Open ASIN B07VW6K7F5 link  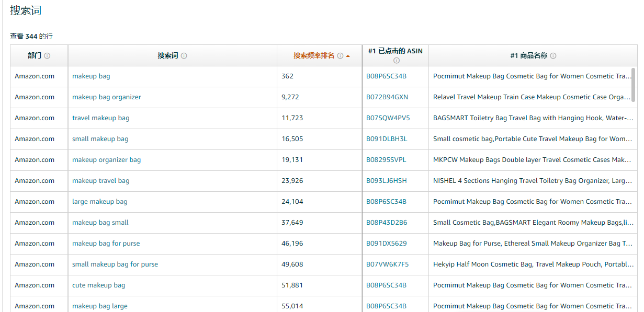[x=387, y=264]
